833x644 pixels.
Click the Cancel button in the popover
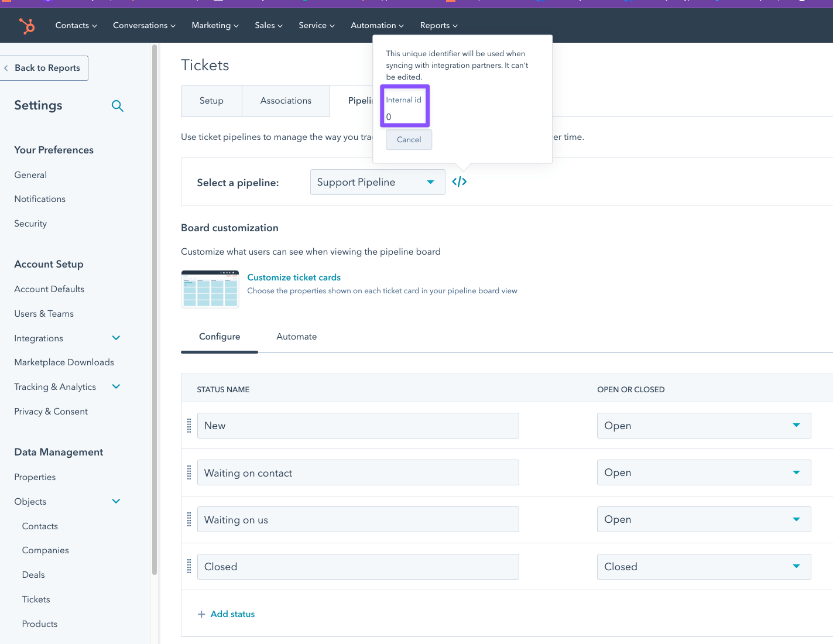pos(409,139)
